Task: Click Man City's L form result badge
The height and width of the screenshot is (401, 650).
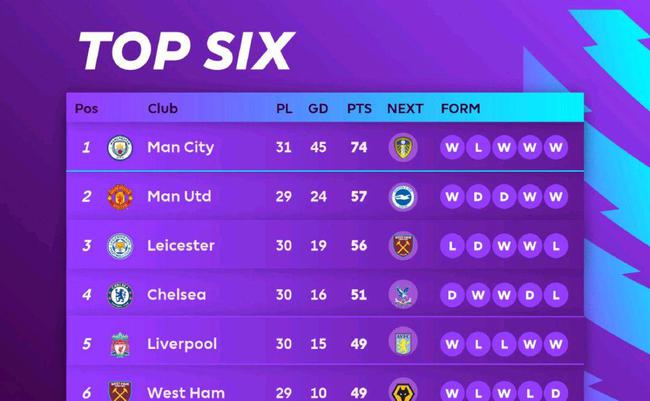Action: point(478,147)
